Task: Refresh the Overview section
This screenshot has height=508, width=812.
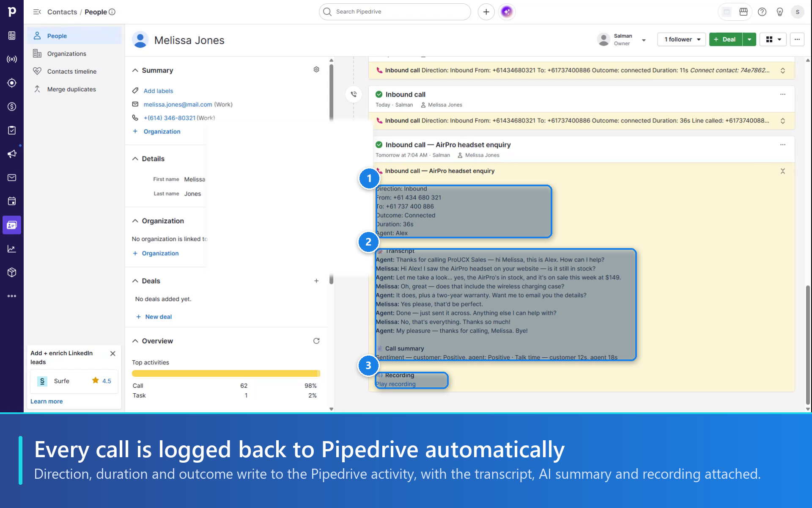Action: [316, 341]
